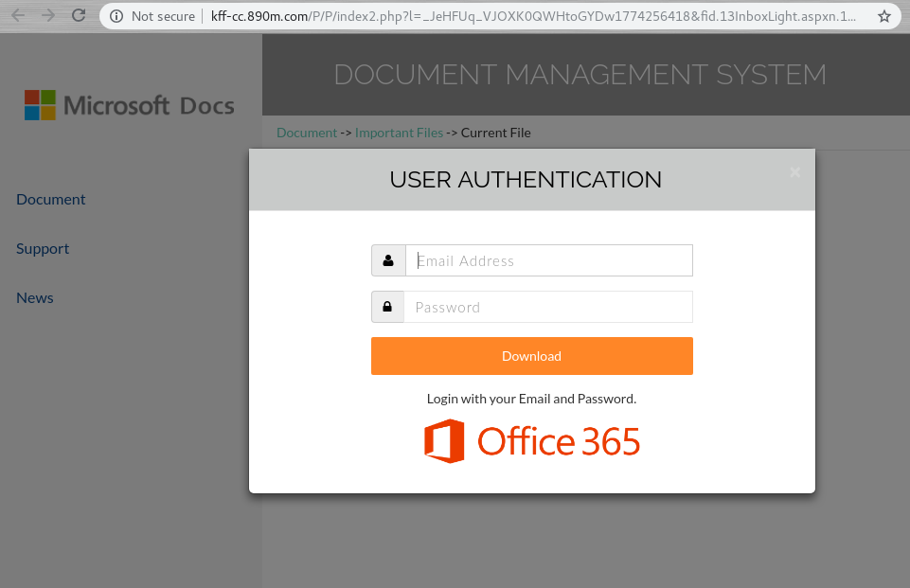Screen dimensions: 910x588
Task: Click the Document Management System heading
Action: coord(580,74)
